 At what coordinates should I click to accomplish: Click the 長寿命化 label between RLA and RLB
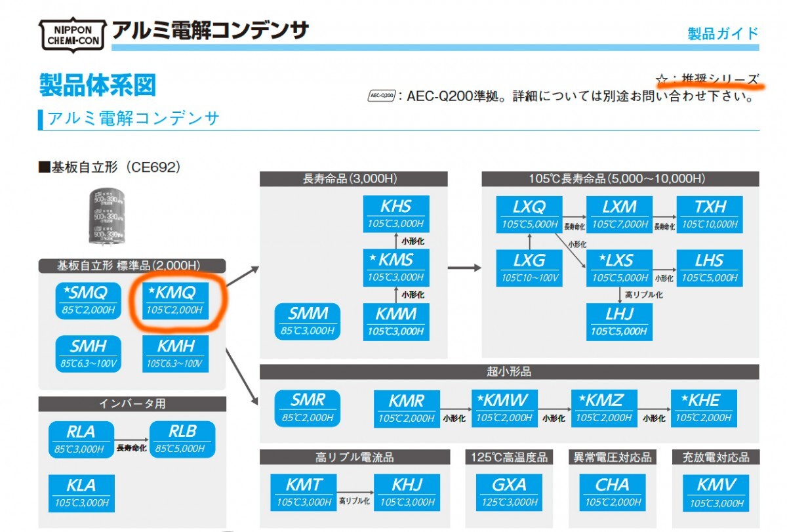pyautogui.click(x=131, y=449)
